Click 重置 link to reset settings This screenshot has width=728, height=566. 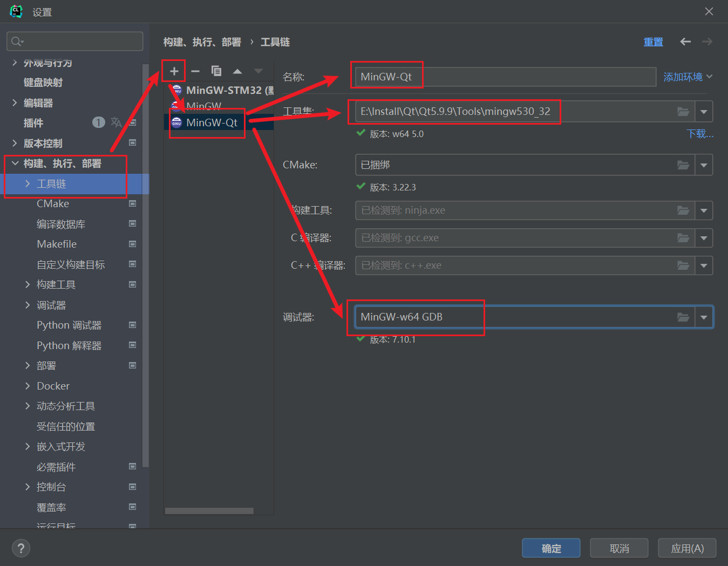(653, 42)
